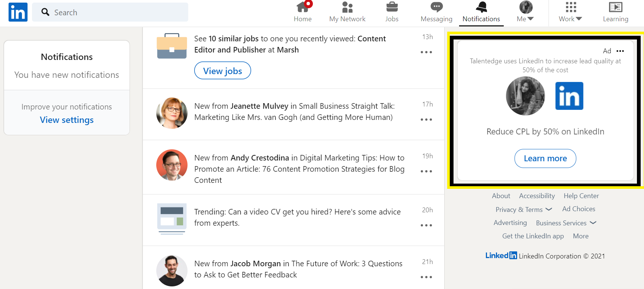Click the About footer link
The height and width of the screenshot is (289, 644).
coord(501,196)
